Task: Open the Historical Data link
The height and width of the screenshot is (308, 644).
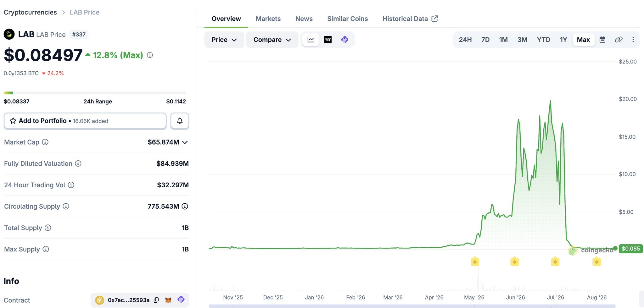Action: (410, 19)
